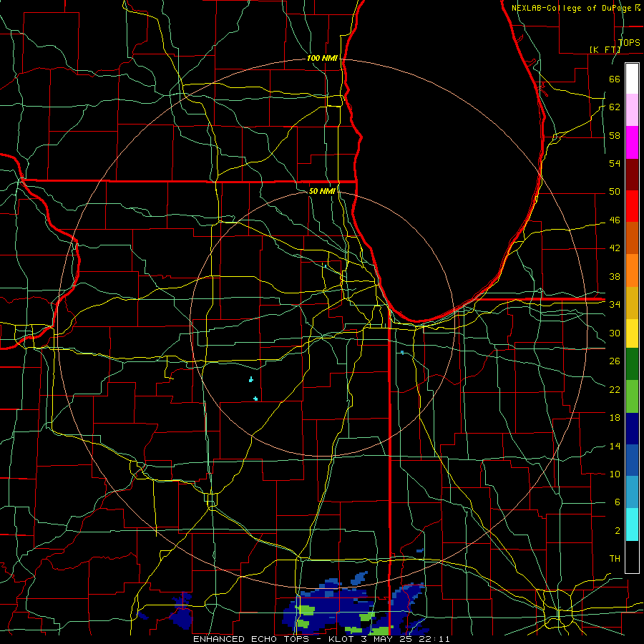Click the cyan legend color block

(x=632, y=525)
